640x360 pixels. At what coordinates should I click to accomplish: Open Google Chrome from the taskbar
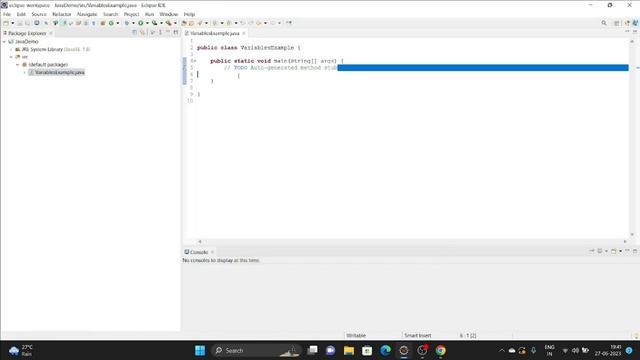click(x=440, y=351)
